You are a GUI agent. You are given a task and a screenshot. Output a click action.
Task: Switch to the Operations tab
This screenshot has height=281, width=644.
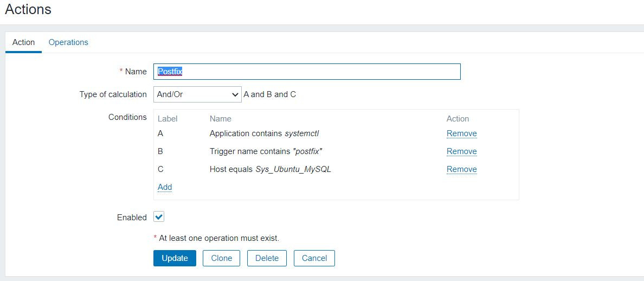[x=68, y=42]
